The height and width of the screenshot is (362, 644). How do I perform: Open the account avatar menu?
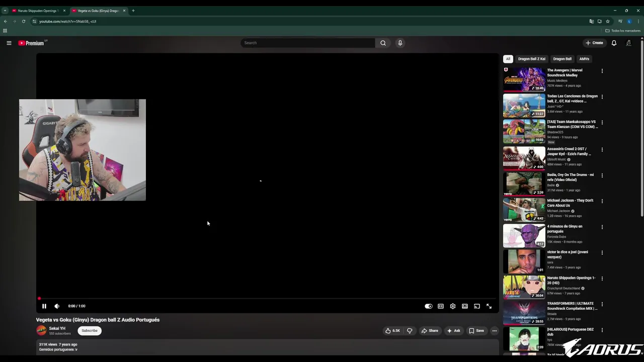click(x=628, y=43)
